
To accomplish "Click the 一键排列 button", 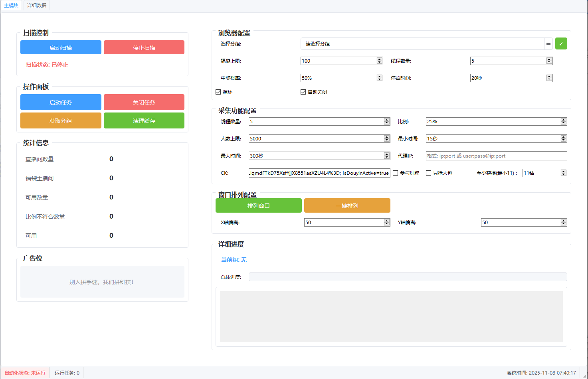I will point(347,205).
